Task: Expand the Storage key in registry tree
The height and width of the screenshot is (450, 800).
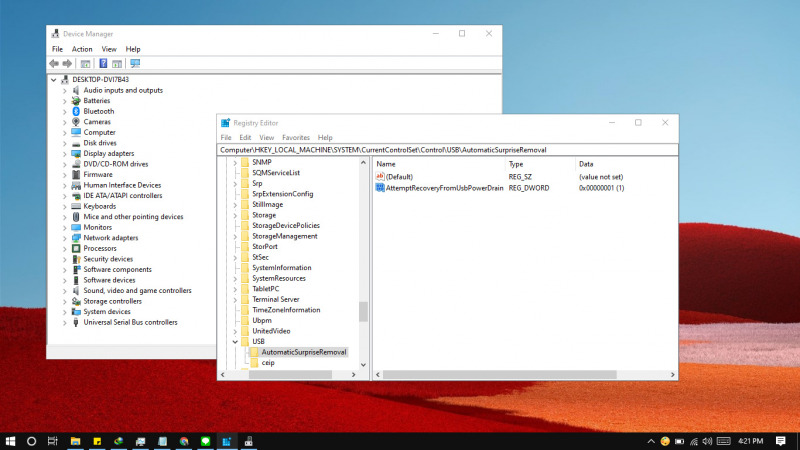Action: (235, 215)
